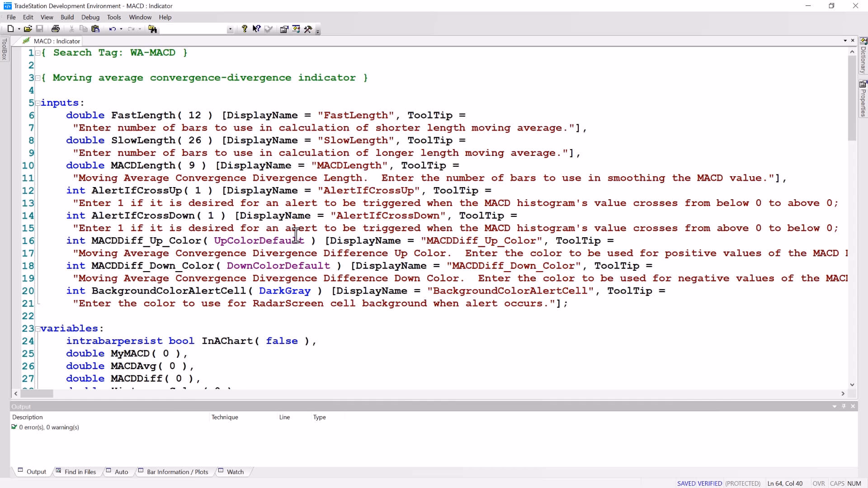Open the Build menu
The height and width of the screenshot is (488, 868).
pyautogui.click(x=67, y=17)
